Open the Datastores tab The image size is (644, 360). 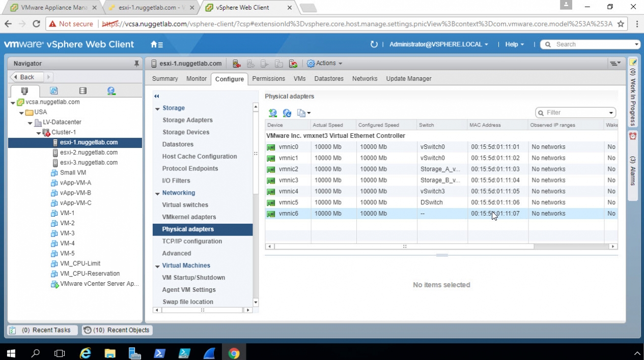[x=328, y=79]
